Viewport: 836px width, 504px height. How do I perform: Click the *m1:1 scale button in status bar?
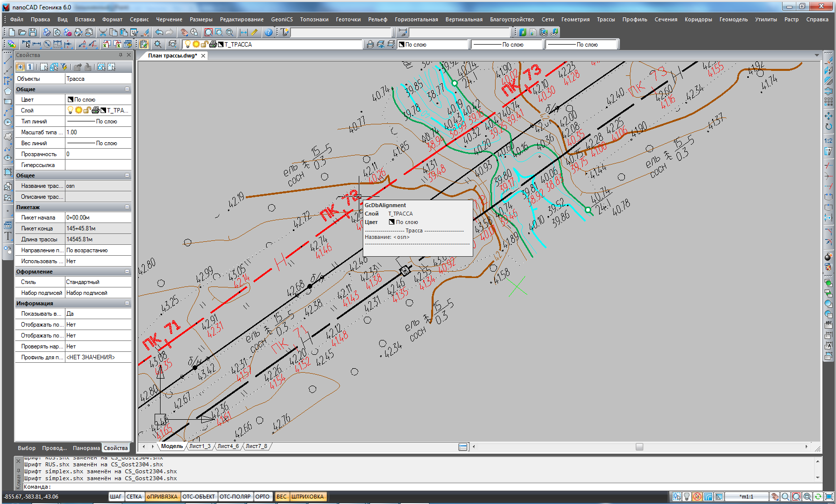point(746,497)
